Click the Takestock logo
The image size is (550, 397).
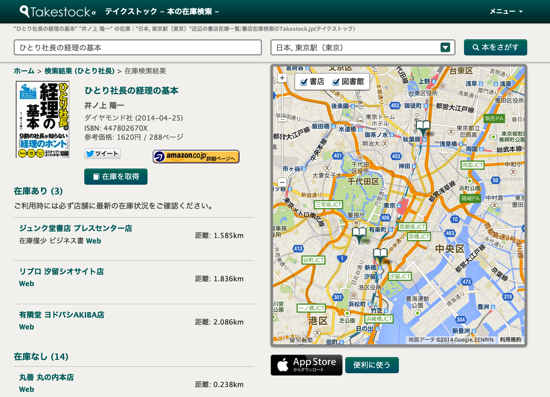click(x=58, y=12)
